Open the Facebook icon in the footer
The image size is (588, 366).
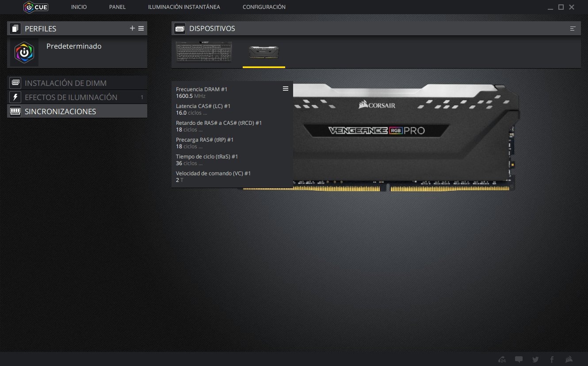coord(552,359)
